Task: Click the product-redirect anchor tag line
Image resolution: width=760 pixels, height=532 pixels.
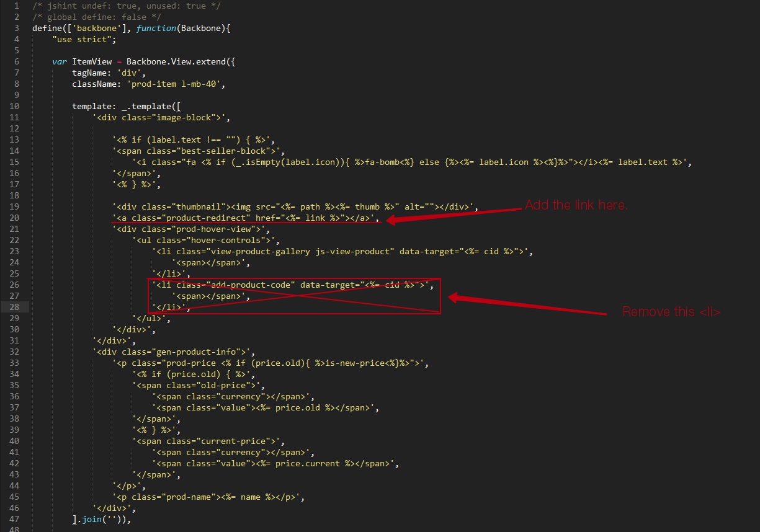Action: pyautogui.click(x=246, y=218)
